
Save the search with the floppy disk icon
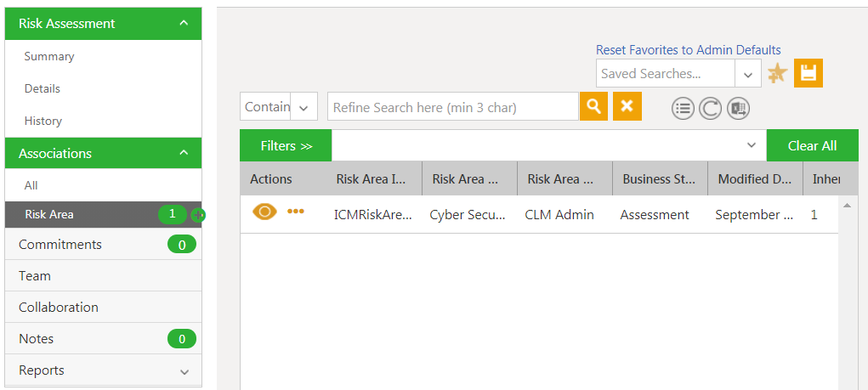coord(808,74)
